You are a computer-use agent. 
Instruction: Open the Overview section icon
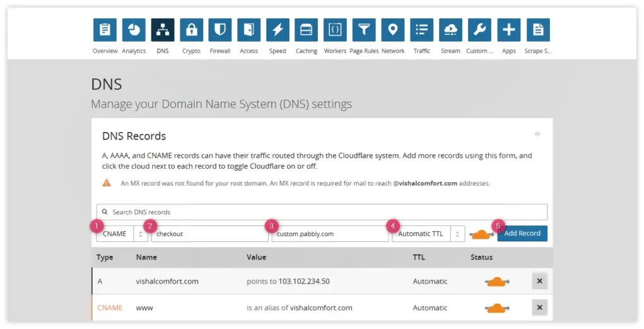[105, 30]
